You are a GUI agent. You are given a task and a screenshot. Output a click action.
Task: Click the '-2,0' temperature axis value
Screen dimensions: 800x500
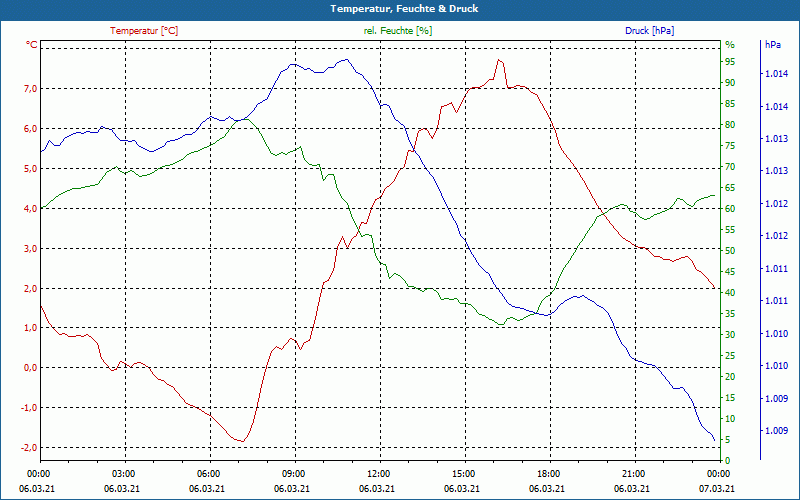(x=30, y=447)
